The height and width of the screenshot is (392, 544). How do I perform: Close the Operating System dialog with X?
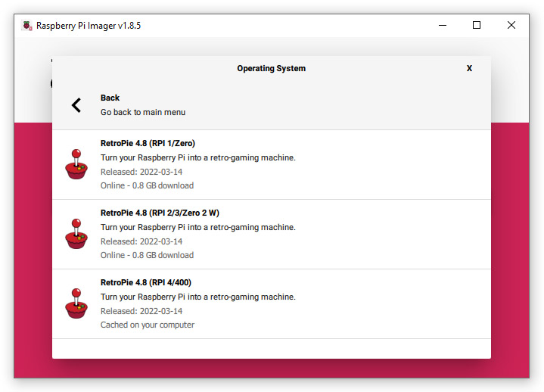[x=469, y=68]
